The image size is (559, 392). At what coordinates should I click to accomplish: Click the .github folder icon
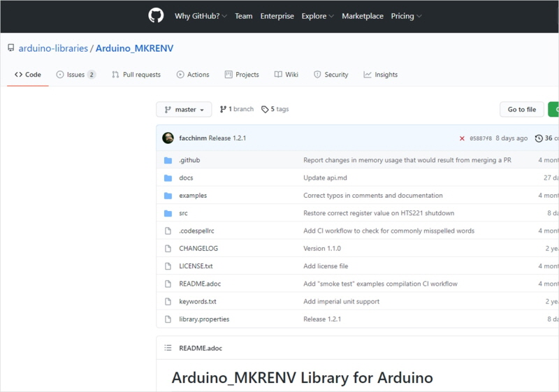click(x=168, y=161)
